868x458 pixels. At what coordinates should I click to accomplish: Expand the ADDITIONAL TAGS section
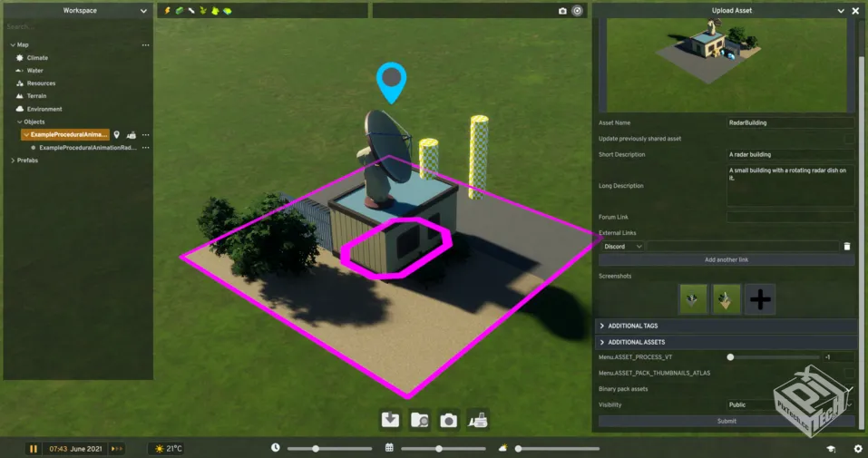[726, 326]
